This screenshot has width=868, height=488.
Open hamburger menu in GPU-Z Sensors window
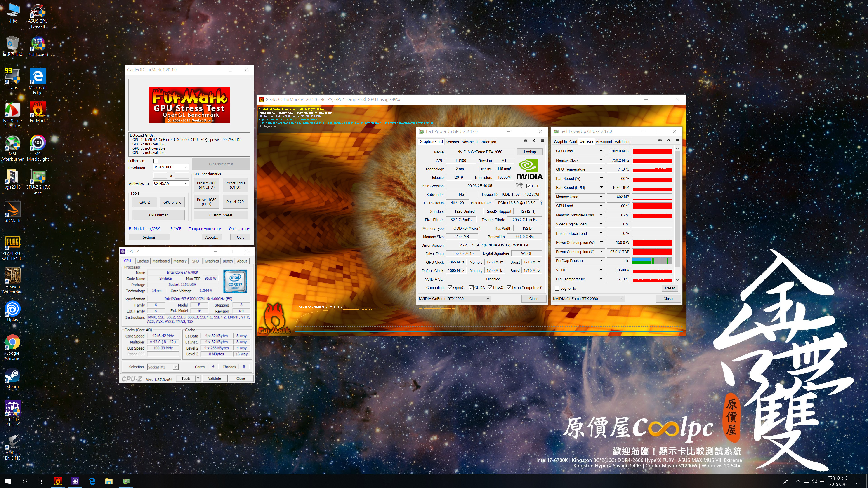(677, 141)
